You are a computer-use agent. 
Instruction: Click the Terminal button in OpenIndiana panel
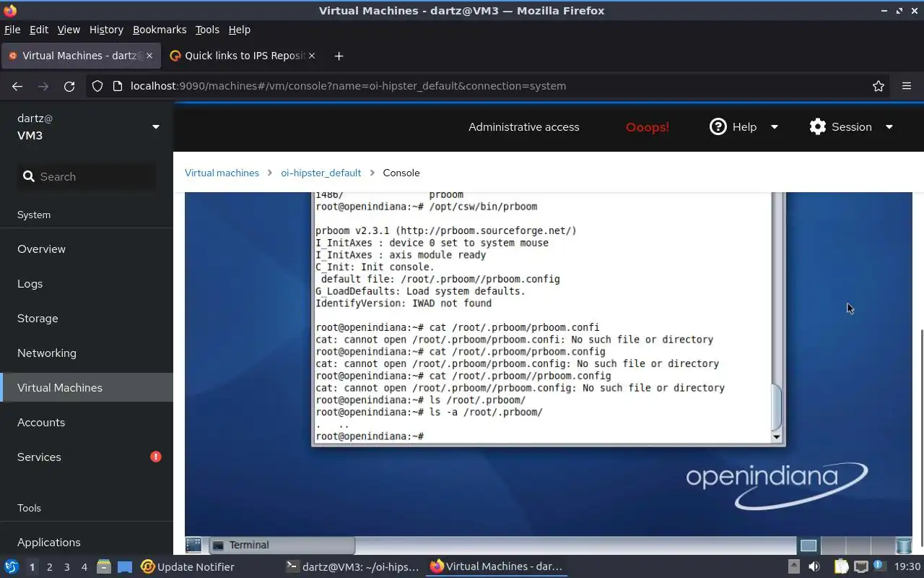coord(282,545)
